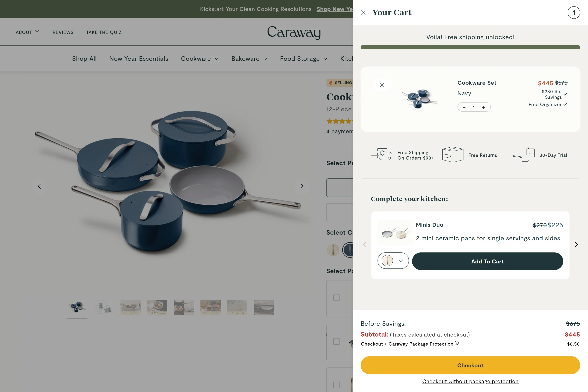
Task: Expand the Cookware navigation menu
Action: (200, 59)
